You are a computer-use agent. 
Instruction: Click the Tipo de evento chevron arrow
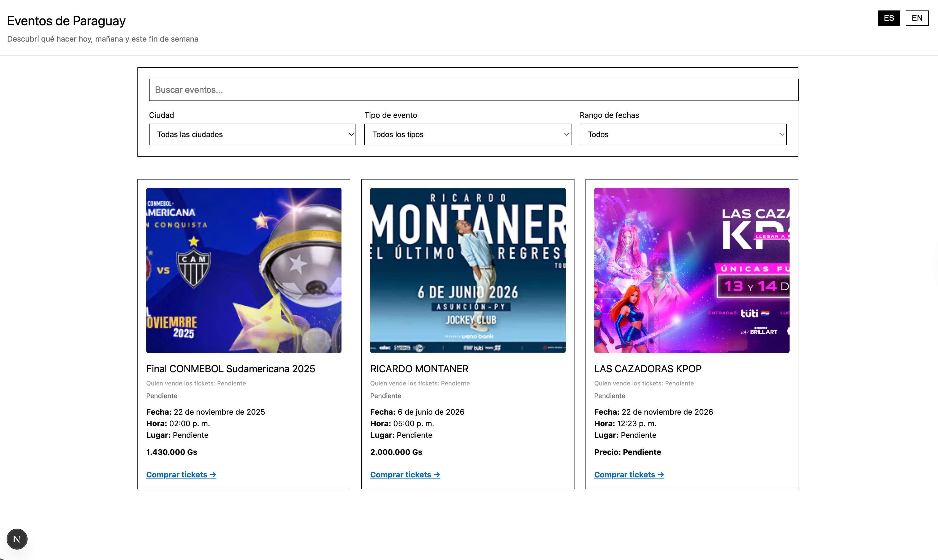pos(566,134)
